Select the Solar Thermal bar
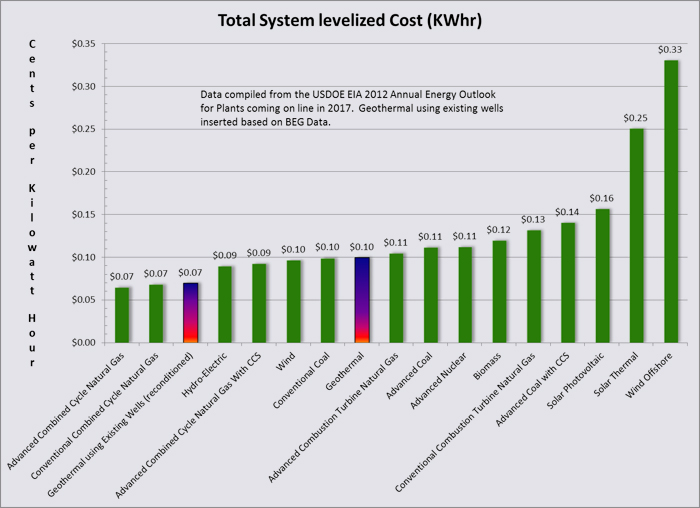The image size is (700, 508). coord(637,236)
